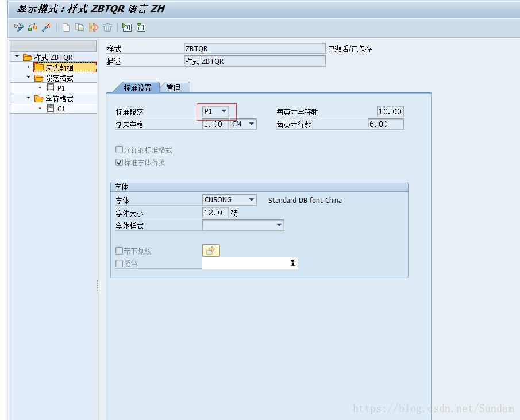
Task: Click the rename a-b toolbar icon
Action: (94, 27)
